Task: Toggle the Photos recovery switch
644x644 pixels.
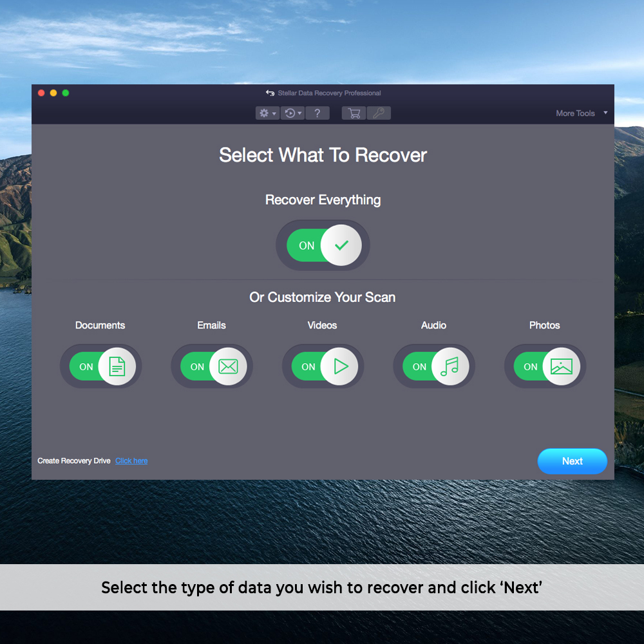Action: [546, 366]
